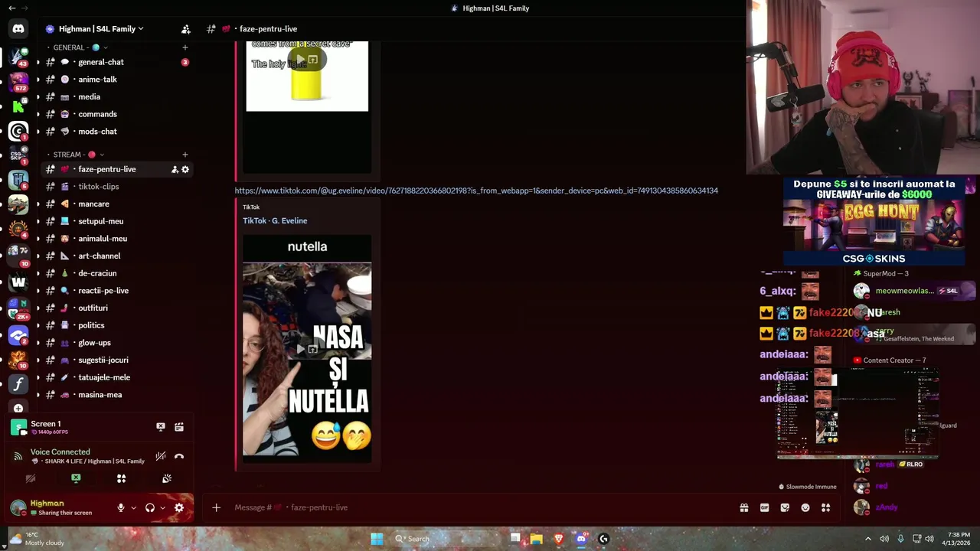Image resolution: width=980 pixels, height=551 pixels.
Task: Open the activities icon in voice panel
Action: 121,478
